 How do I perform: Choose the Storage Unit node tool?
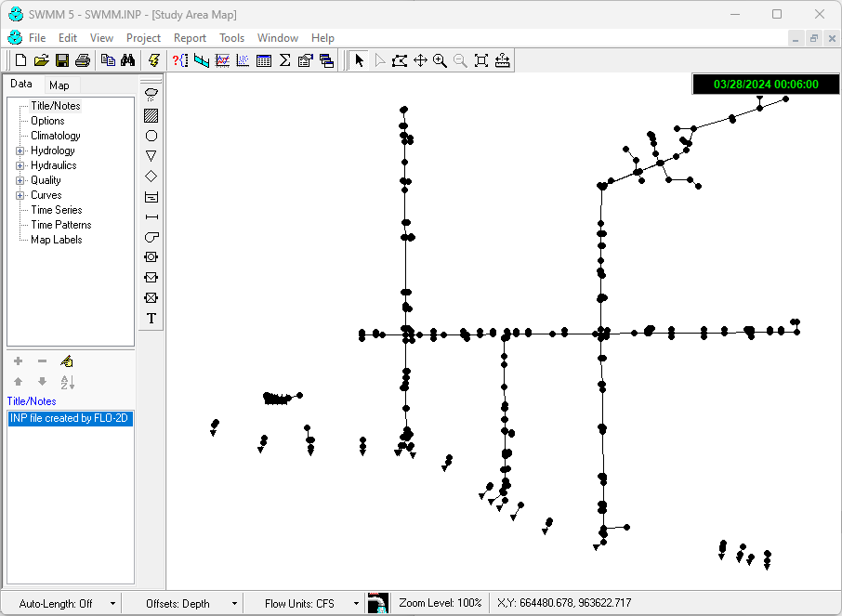coord(151,197)
